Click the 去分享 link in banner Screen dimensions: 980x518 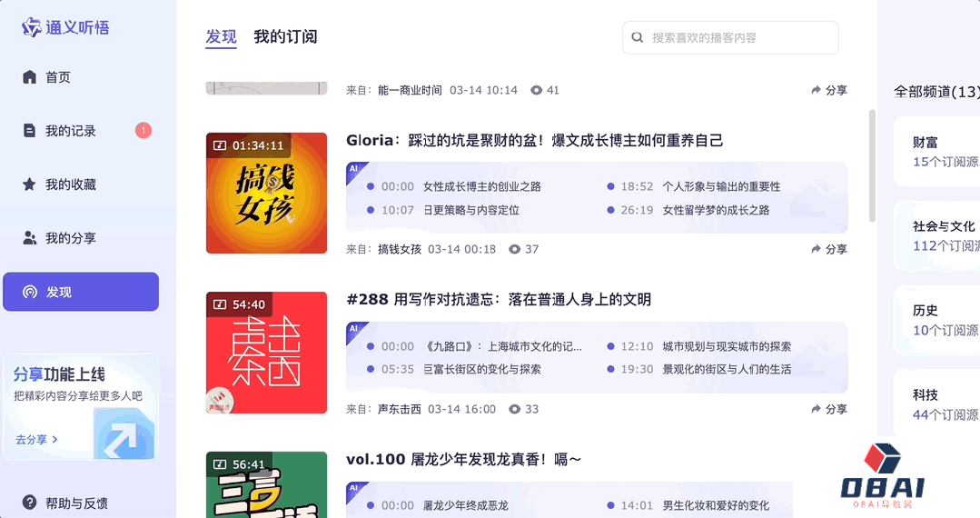(x=36, y=439)
